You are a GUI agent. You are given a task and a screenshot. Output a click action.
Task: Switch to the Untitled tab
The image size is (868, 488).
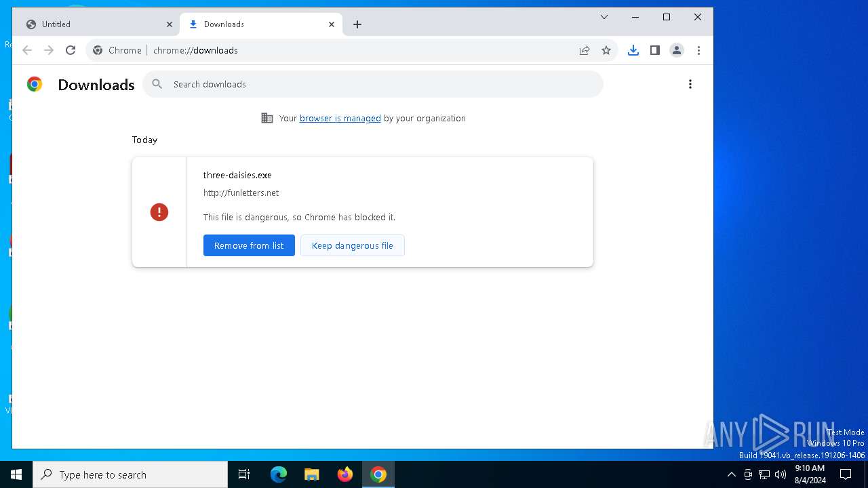click(99, 24)
